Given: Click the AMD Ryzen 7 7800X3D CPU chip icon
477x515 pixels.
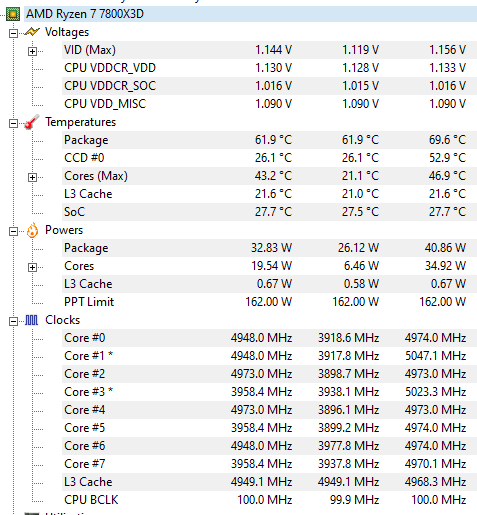Looking at the screenshot, I should [x=13, y=14].
